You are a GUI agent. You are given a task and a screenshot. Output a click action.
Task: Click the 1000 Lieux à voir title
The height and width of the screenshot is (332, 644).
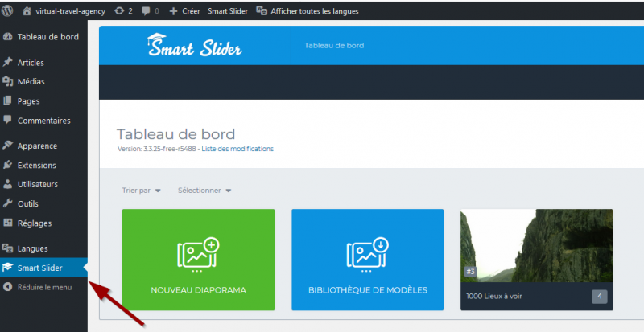(x=494, y=296)
